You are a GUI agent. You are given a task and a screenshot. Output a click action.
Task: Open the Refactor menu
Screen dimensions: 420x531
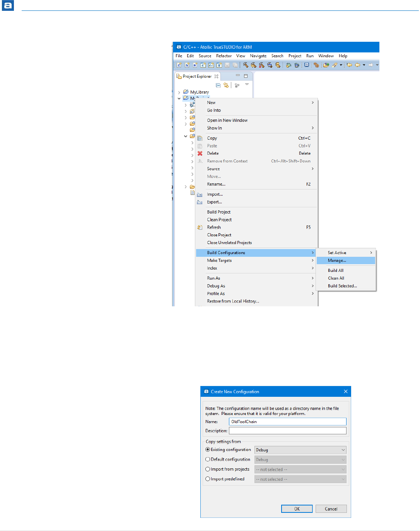click(x=224, y=56)
